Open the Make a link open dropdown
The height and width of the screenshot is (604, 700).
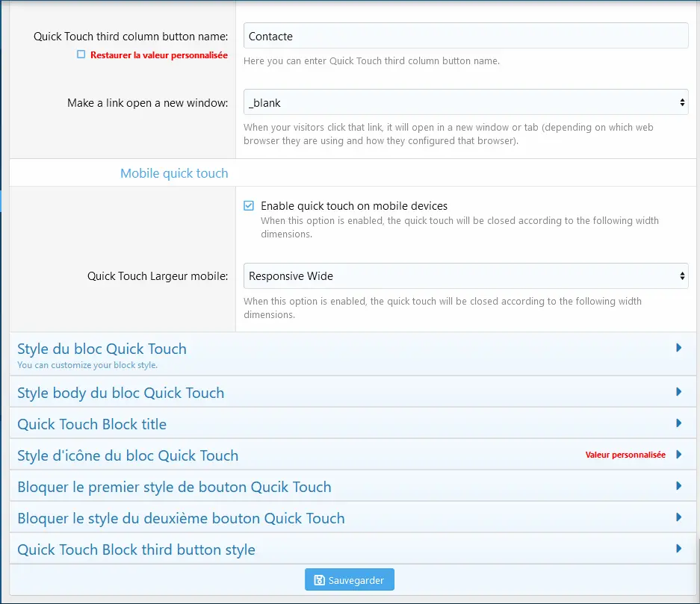point(465,102)
